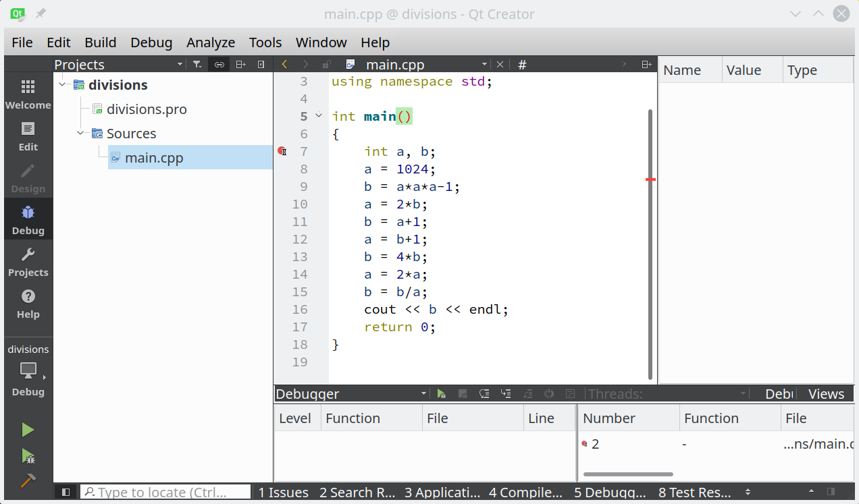Click the Name column header in Locals

(690, 70)
